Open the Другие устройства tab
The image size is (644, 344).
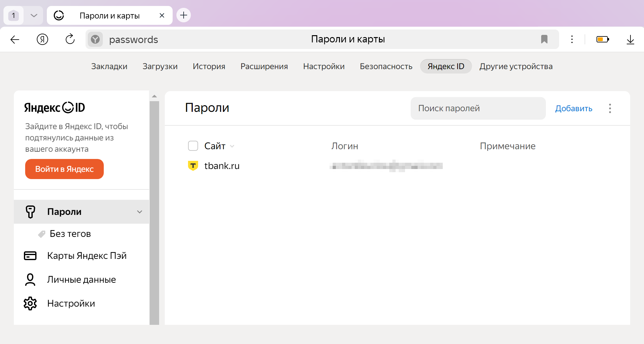pyautogui.click(x=516, y=66)
